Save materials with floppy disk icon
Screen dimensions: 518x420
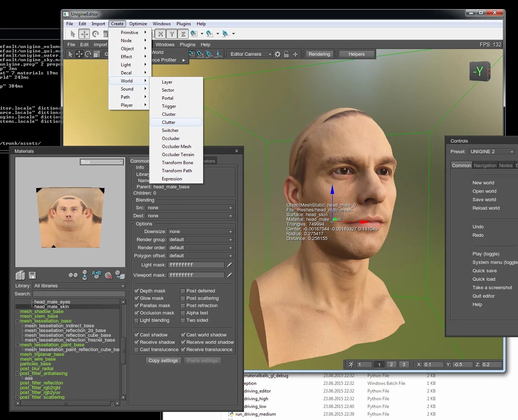32,275
